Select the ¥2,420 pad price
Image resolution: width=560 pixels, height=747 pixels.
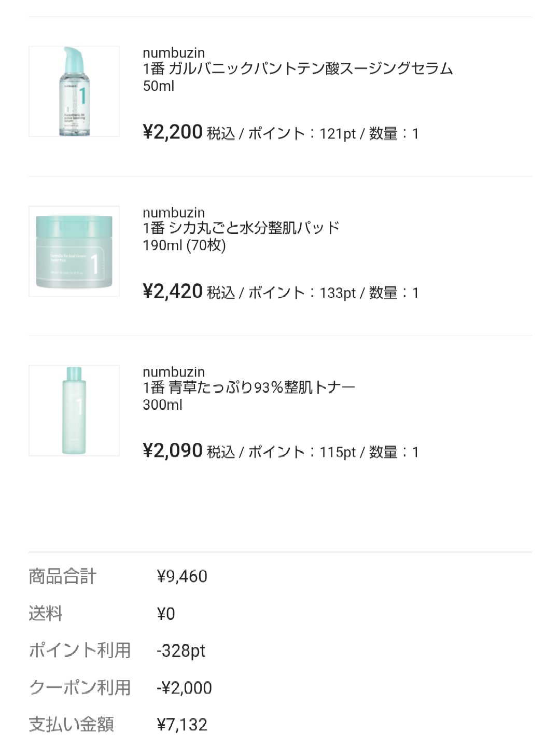[x=173, y=292]
